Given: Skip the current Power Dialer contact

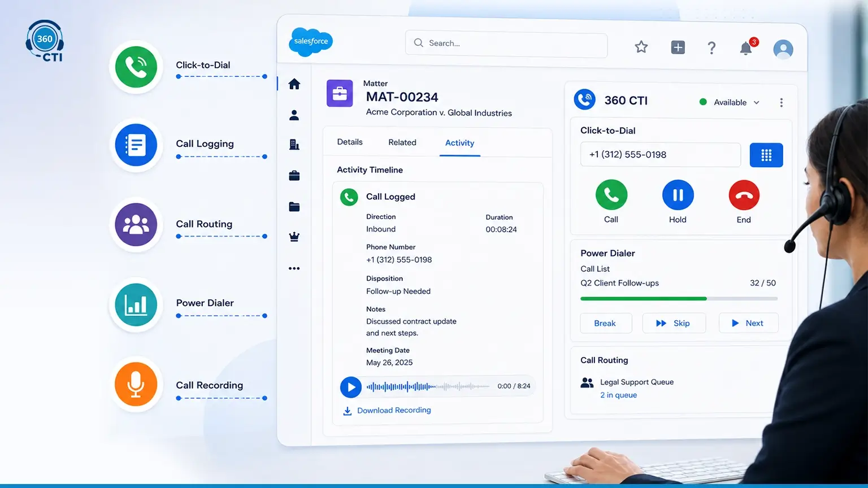Looking at the screenshot, I should tap(674, 323).
